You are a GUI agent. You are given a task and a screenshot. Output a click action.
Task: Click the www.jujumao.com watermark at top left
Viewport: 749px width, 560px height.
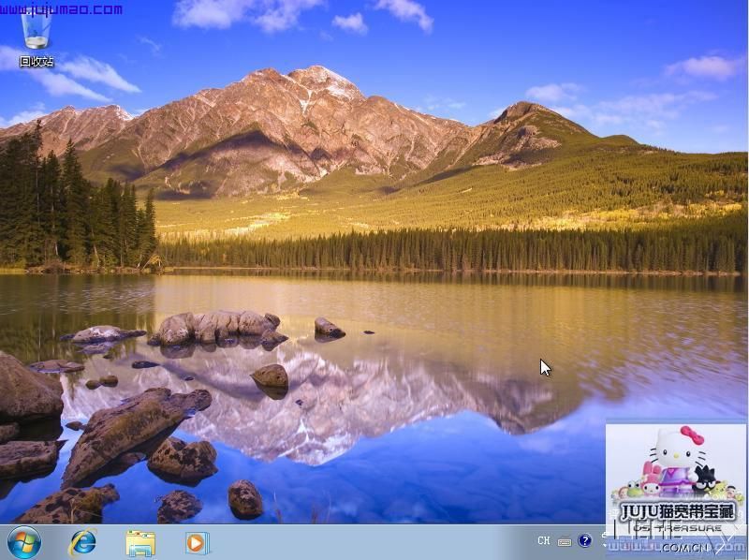[x=62, y=9]
